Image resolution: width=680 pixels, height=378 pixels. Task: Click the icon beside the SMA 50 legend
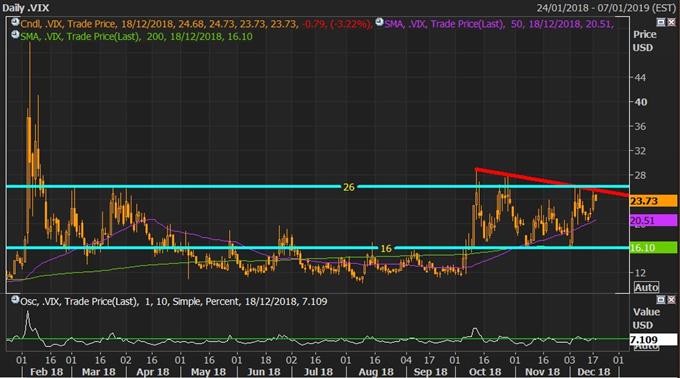[x=379, y=23]
